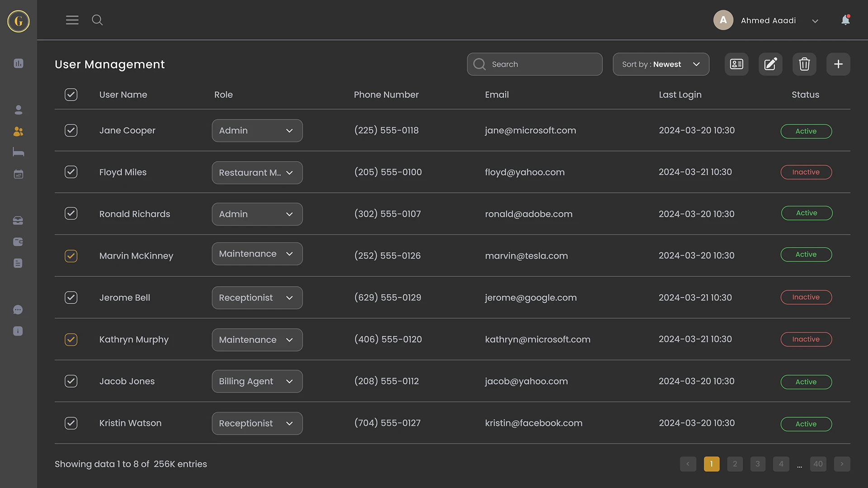Select page 3 in pagination
Viewport: 868px width, 488px height.
(x=757, y=464)
